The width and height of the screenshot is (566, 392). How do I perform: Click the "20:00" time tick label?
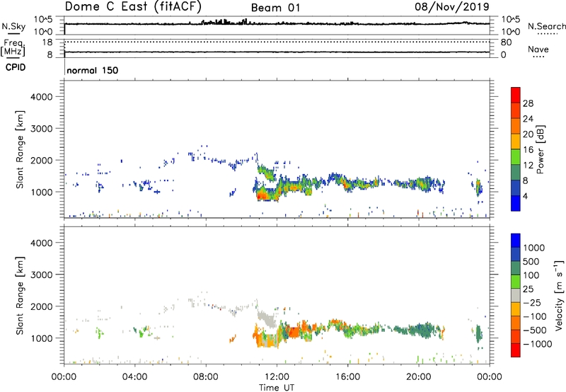click(x=418, y=377)
